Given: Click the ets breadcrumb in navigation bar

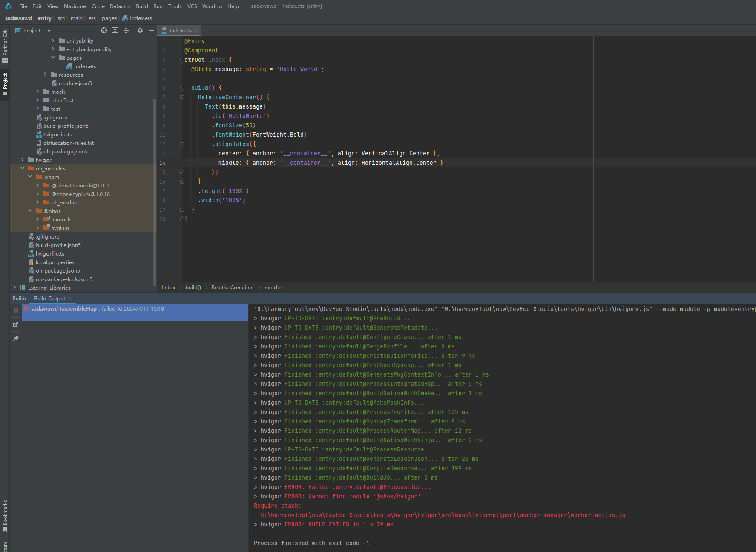Looking at the screenshot, I should point(92,18).
